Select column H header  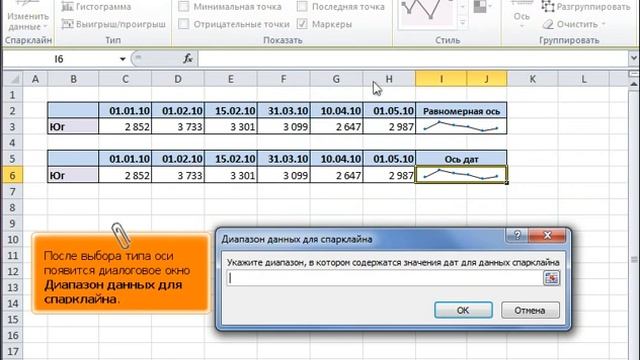[x=389, y=79]
